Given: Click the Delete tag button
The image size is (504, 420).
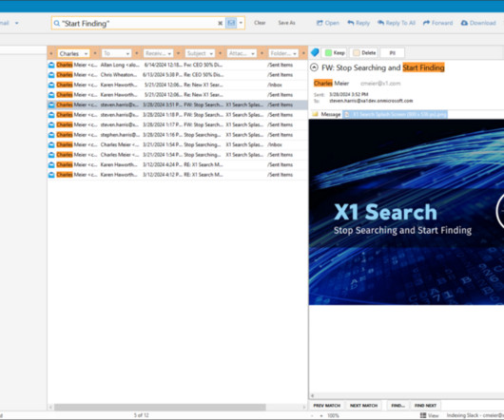Looking at the screenshot, I should tap(365, 52).
